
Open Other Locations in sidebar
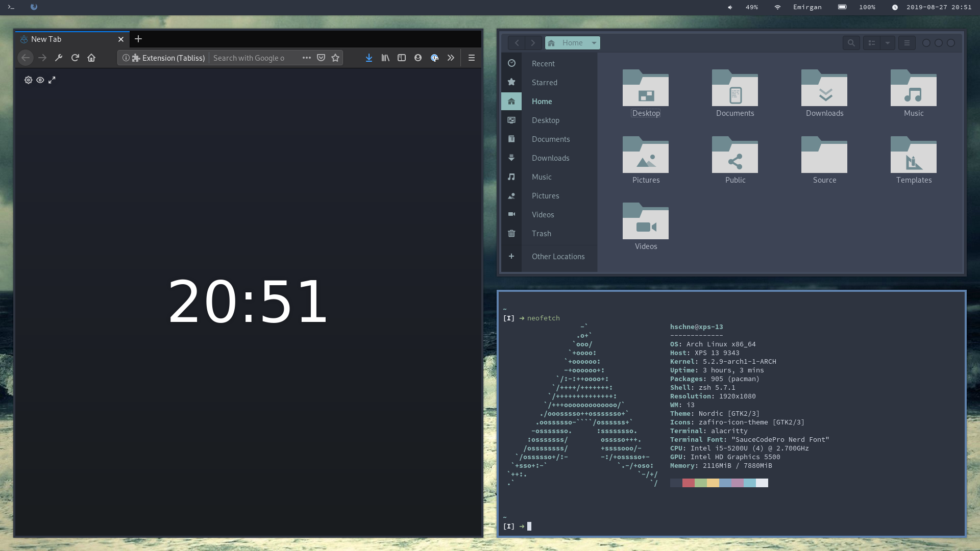point(549,256)
